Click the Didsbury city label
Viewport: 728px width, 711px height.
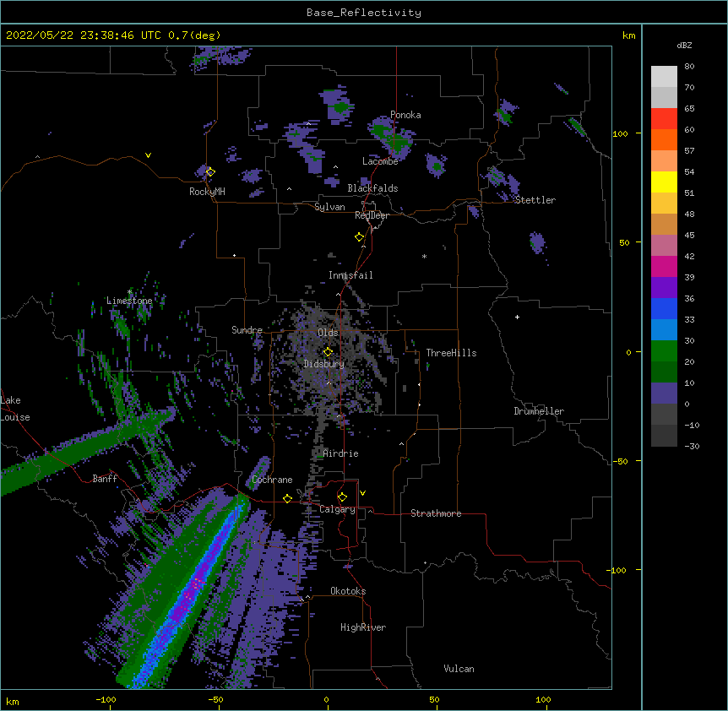pos(324,364)
